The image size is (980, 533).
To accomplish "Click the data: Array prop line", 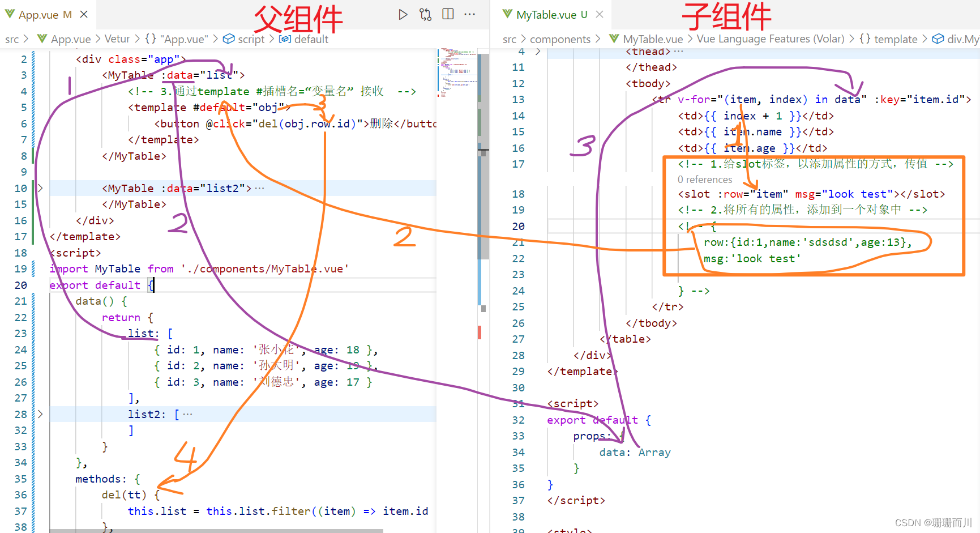I will [635, 452].
